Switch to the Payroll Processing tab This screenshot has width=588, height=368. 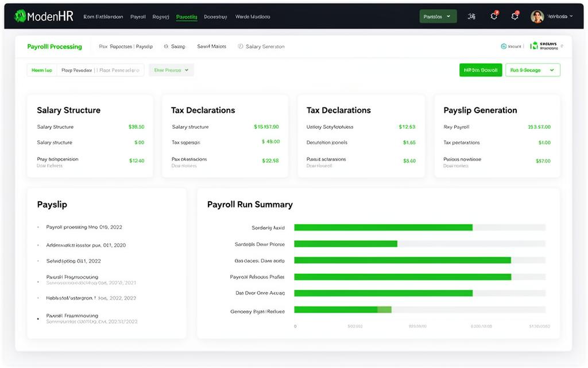click(55, 46)
